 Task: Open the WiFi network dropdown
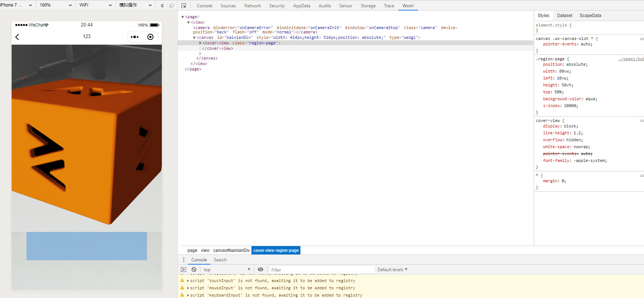[x=96, y=5]
